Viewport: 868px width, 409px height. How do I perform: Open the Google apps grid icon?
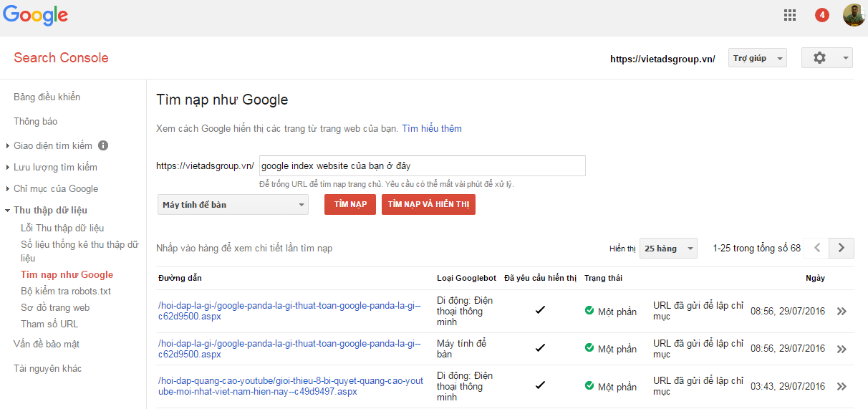[x=790, y=15]
